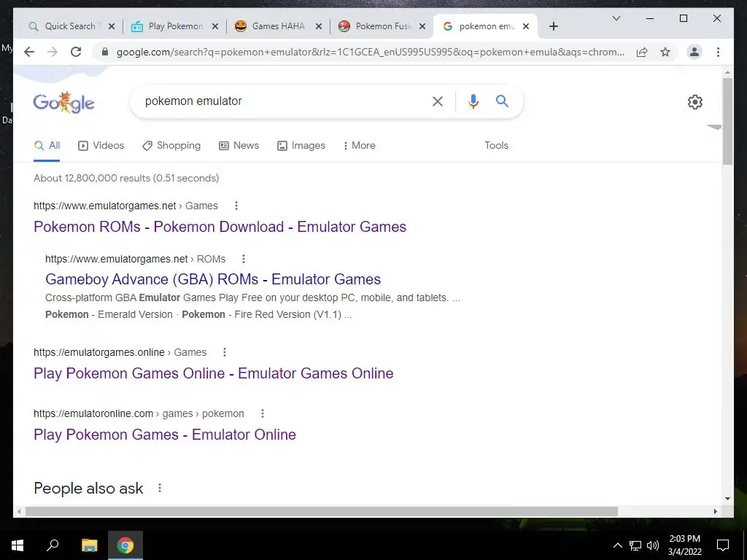Open options dots for emulatorgames.net ROMs result
Screen dimensions: 747x560
244,259
